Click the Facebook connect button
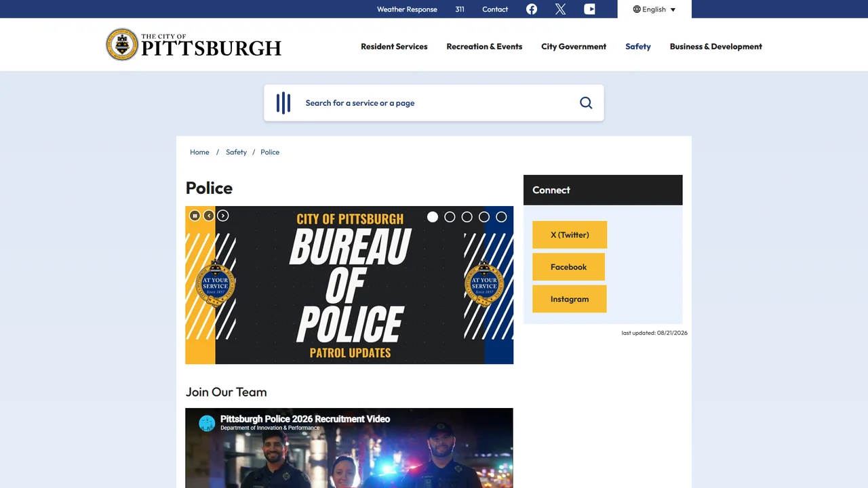 point(568,267)
